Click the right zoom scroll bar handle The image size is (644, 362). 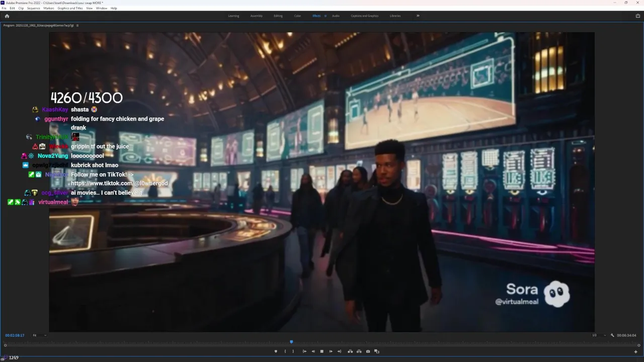639,345
